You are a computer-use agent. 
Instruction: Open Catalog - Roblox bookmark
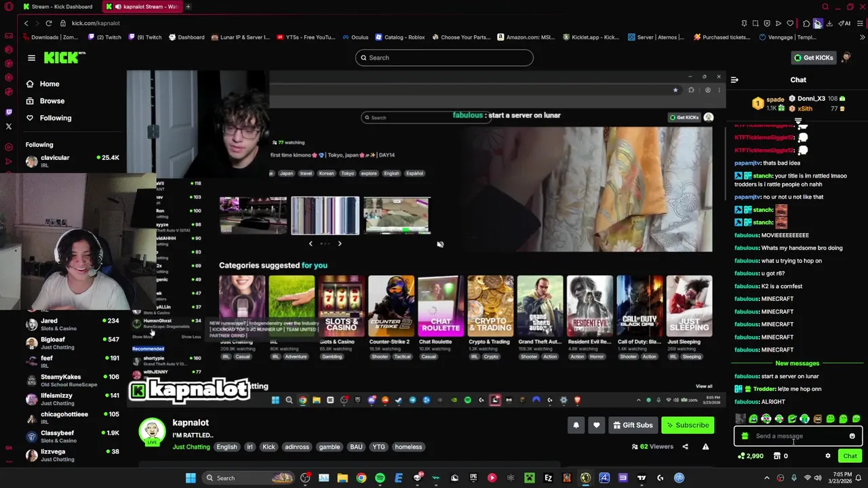(x=400, y=37)
